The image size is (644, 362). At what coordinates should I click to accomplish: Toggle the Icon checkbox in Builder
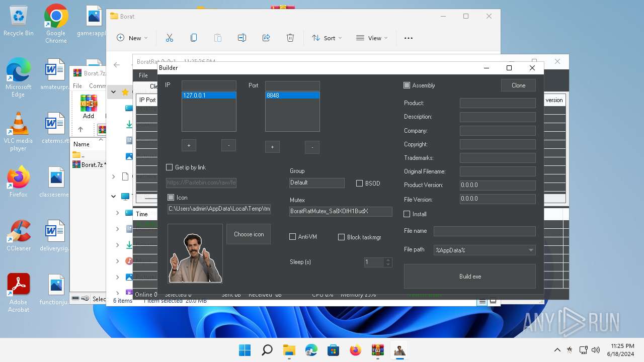tap(171, 198)
